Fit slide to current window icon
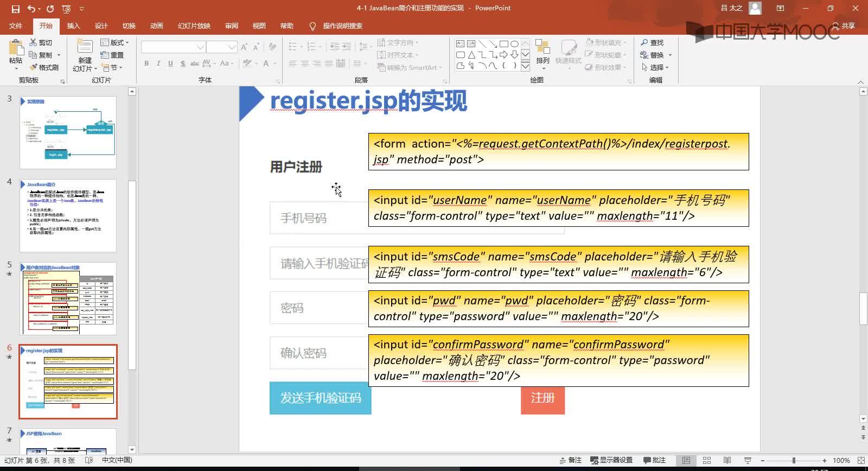The width and height of the screenshot is (868, 471). tap(860, 460)
